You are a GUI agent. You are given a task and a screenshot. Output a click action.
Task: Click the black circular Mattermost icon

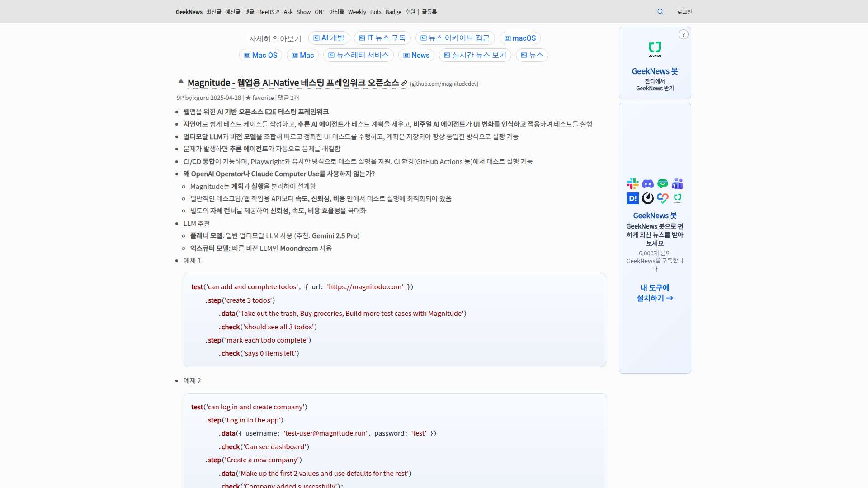[648, 198]
